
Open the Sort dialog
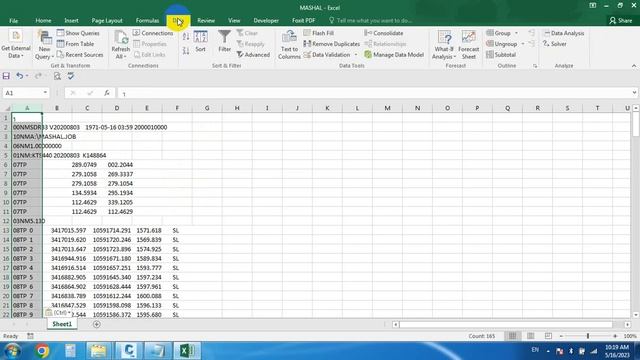(x=200, y=42)
